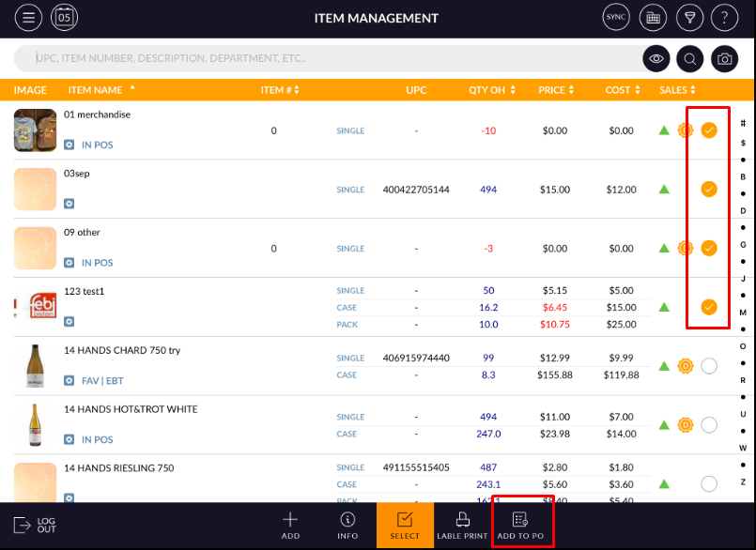Toggle the eye visibility icon
The width and height of the screenshot is (756, 550).
coord(656,59)
